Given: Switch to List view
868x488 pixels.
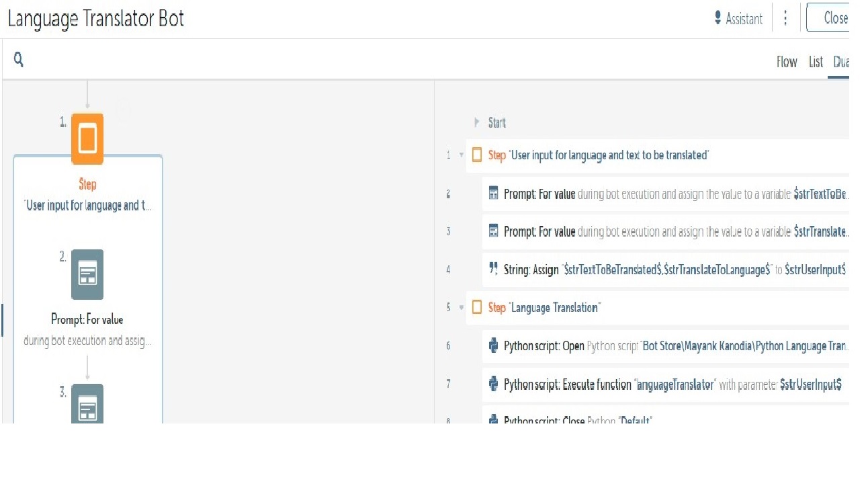Looking at the screenshot, I should pyautogui.click(x=816, y=63).
